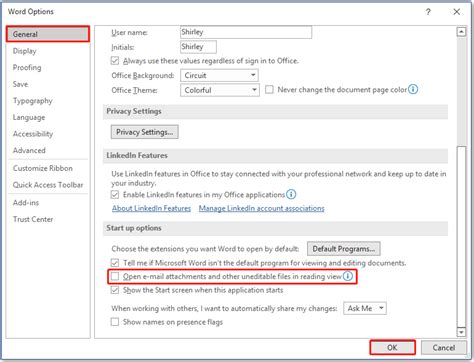Open the Proofing category
This screenshot has height=362, width=474.
point(48,68)
